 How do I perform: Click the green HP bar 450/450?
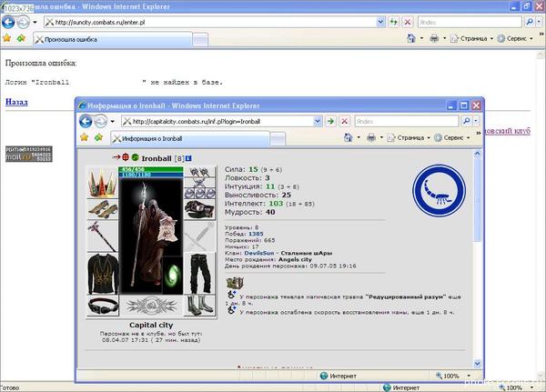click(151, 169)
